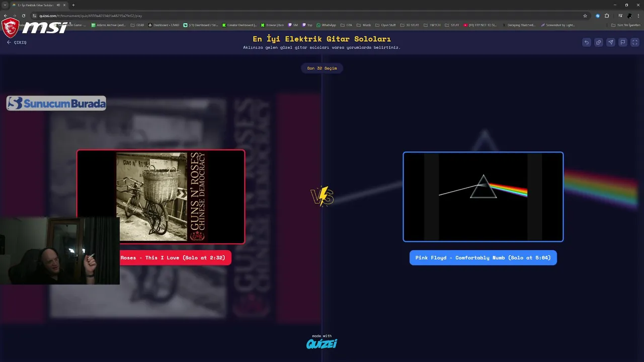Image resolution: width=644 pixels, height=362 pixels.
Task: Click the Quizei logo at bottom
Action: tap(322, 343)
